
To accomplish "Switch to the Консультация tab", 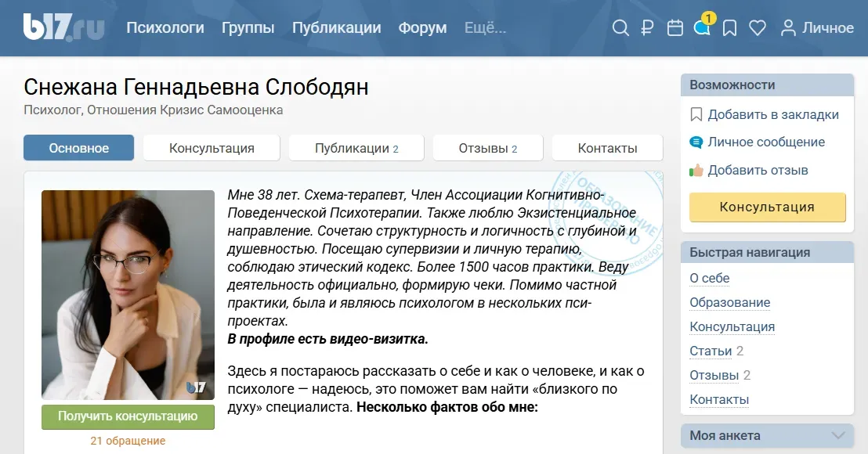I will 212,148.
